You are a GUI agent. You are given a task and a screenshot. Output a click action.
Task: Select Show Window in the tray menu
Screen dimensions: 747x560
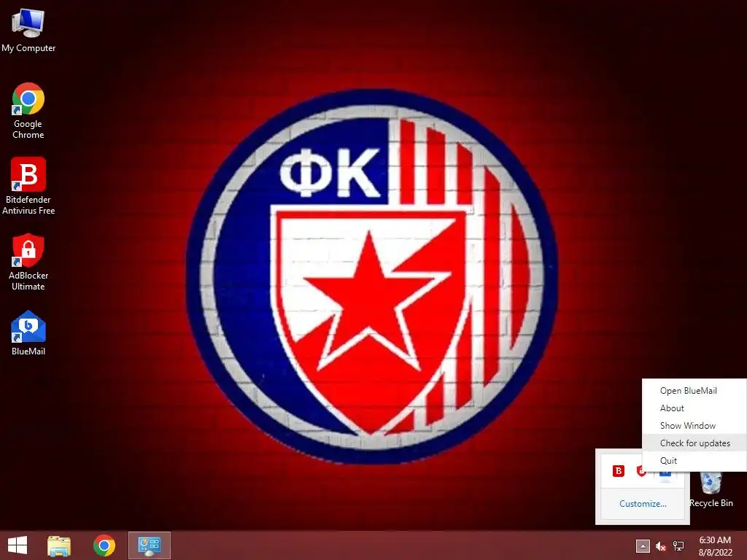694,426
